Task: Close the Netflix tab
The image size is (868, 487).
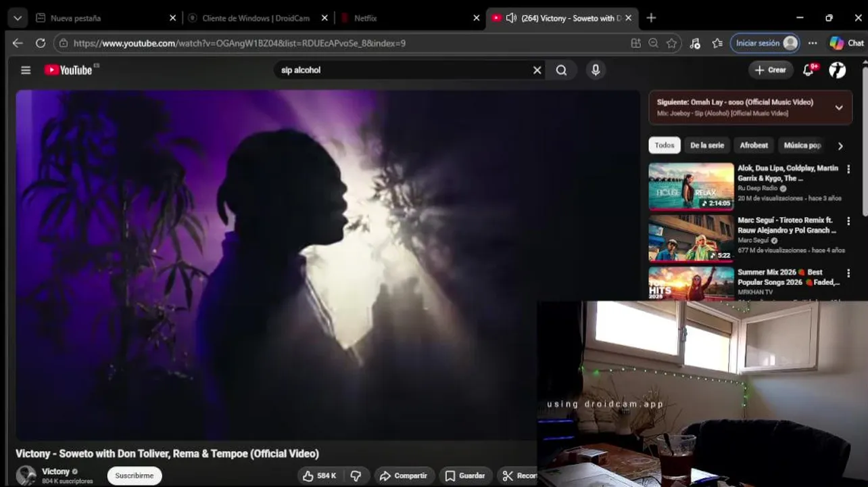Action: 476,18
